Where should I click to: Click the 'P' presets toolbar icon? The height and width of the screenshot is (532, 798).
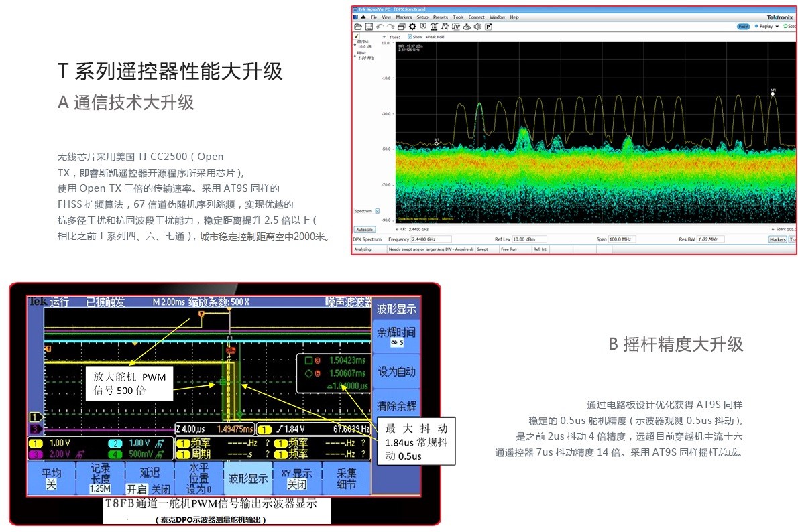coord(488,27)
